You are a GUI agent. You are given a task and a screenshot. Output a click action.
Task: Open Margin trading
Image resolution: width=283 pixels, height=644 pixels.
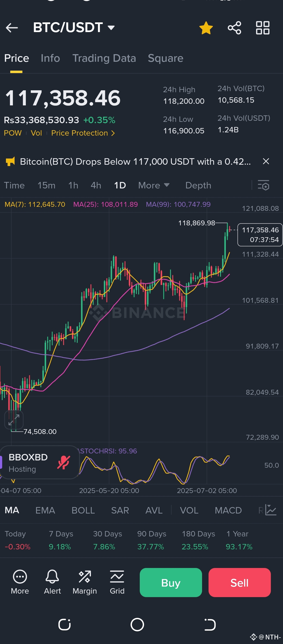pyautogui.click(x=85, y=582)
